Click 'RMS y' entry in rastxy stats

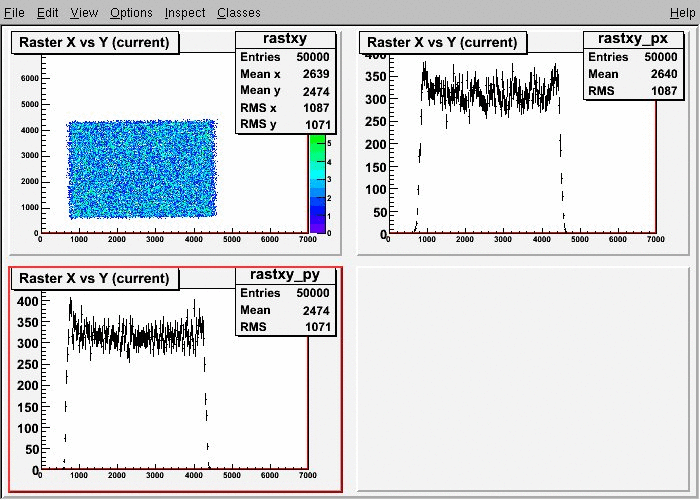pyautogui.click(x=285, y=124)
